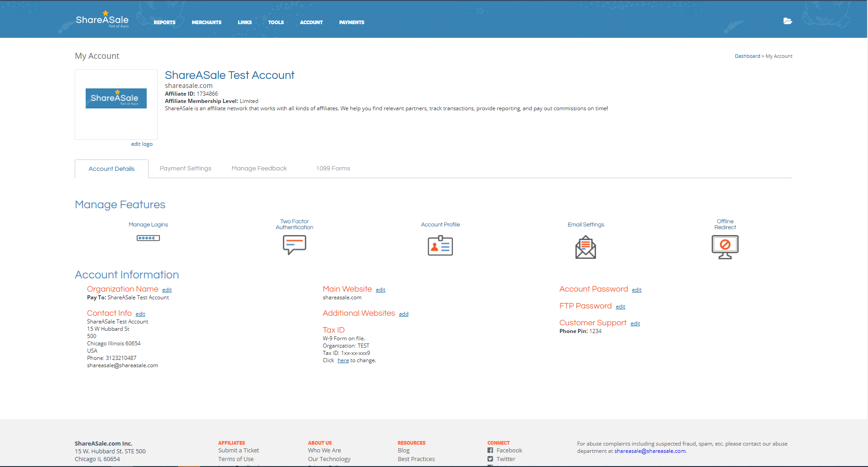Click the Facebook icon in footer
This screenshot has height=467, width=868.
[490, 450]
